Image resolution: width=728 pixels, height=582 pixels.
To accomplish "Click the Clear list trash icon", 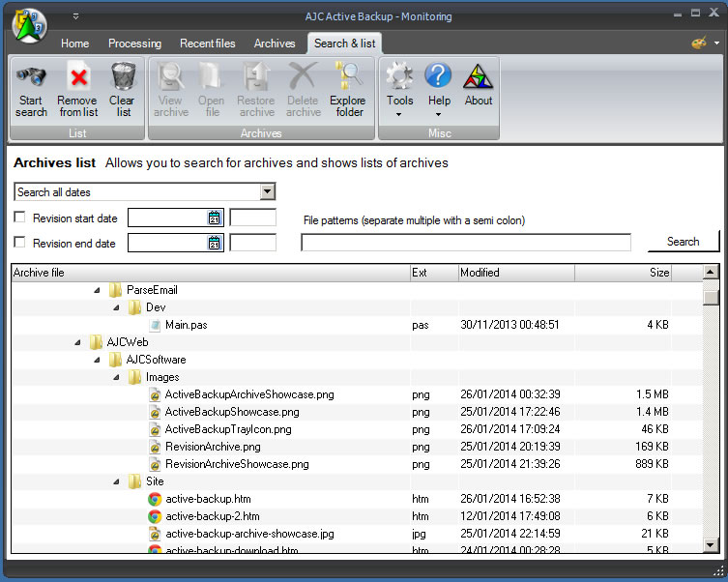I will tap(123, 77).
